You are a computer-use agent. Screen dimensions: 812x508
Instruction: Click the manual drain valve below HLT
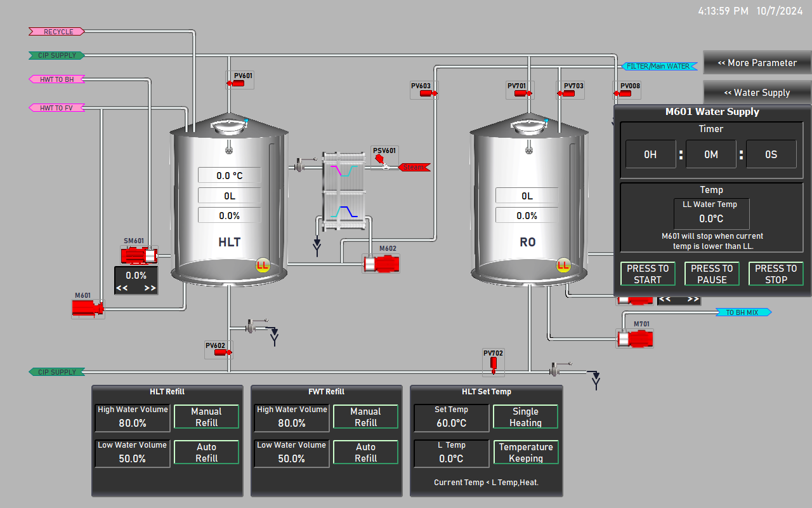252,326
